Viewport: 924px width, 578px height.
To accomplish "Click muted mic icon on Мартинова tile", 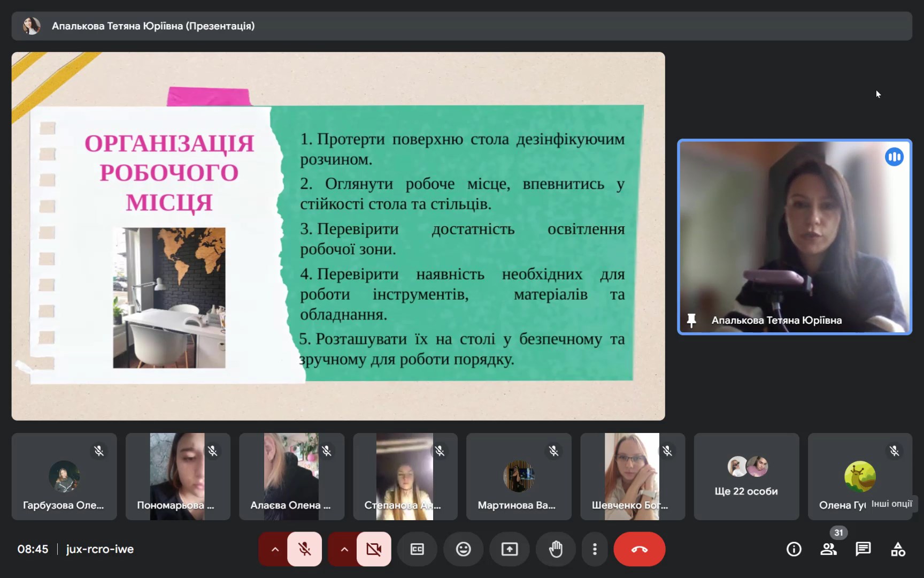I will point(554,451).
